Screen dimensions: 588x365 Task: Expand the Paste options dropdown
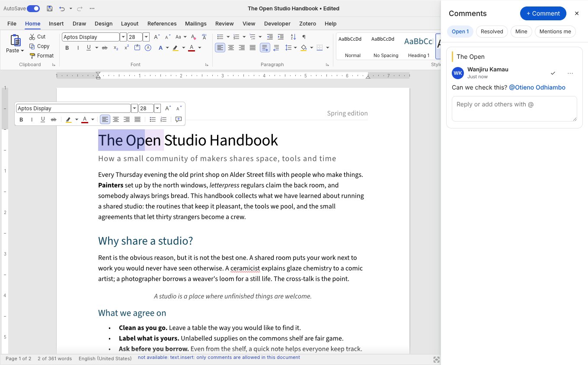22,51
